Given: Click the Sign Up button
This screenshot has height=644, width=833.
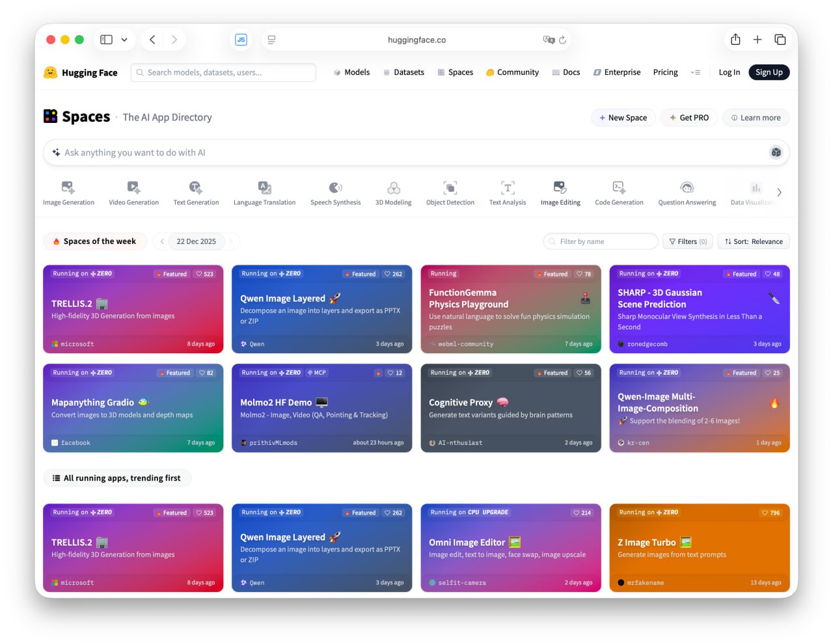Looking at the screenshot, I should pyautogui.click(x=769, y=72).
